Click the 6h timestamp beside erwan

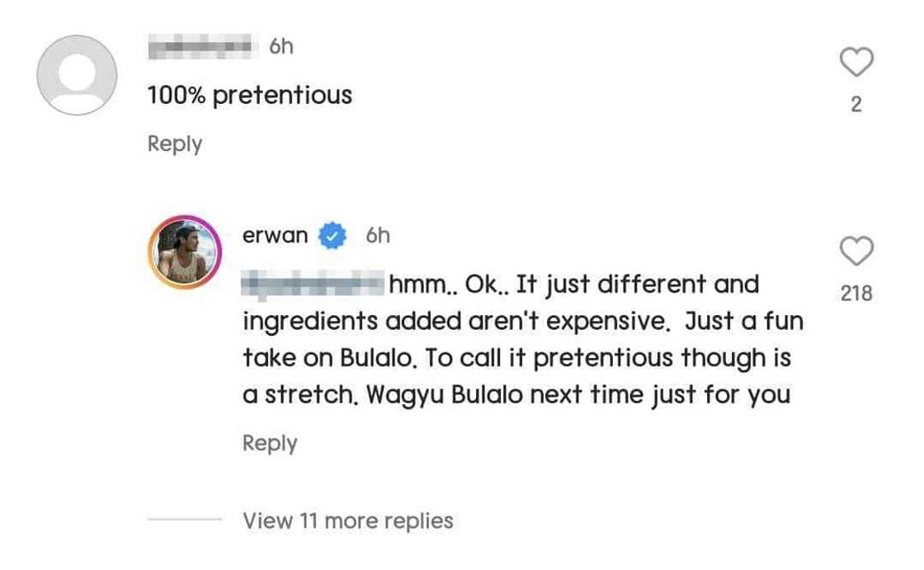[377, 237]
